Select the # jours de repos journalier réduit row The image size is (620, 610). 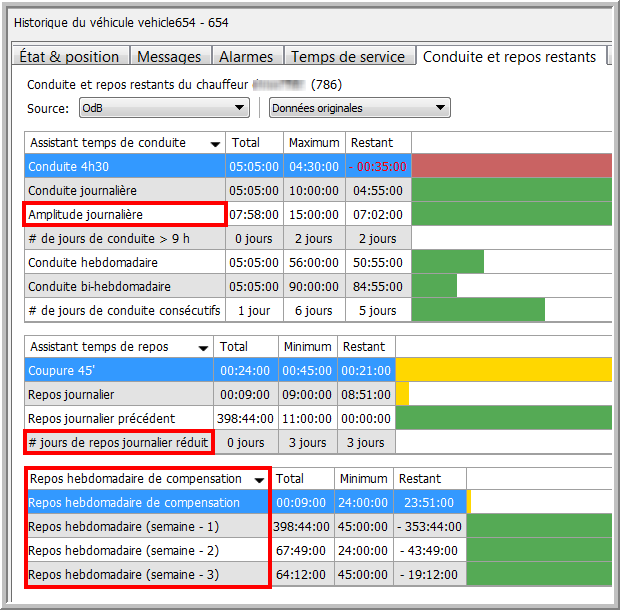tap(119, 442)
